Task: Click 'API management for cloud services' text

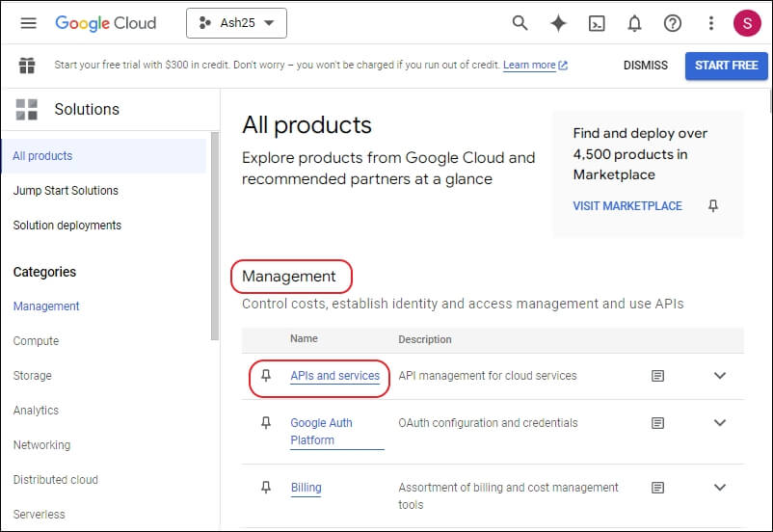Action: click(488, 376)
